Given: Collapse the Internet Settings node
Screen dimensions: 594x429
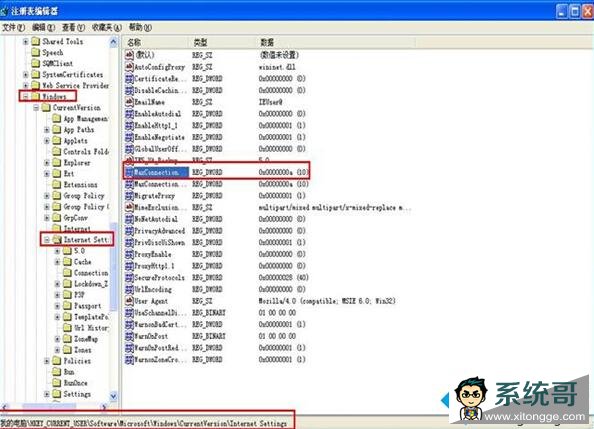Looking at the screenshot, I should 47,240.
